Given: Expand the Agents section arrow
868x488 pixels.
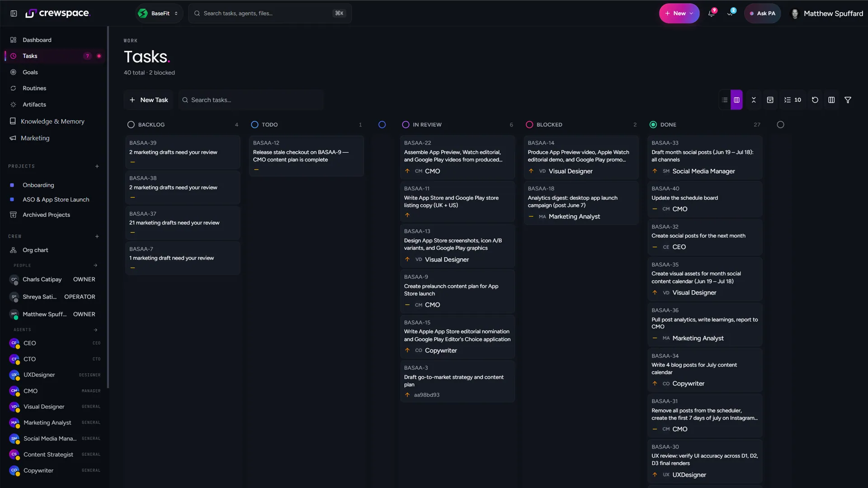Looking at the screenshot, I should click(x=95, y=330).
